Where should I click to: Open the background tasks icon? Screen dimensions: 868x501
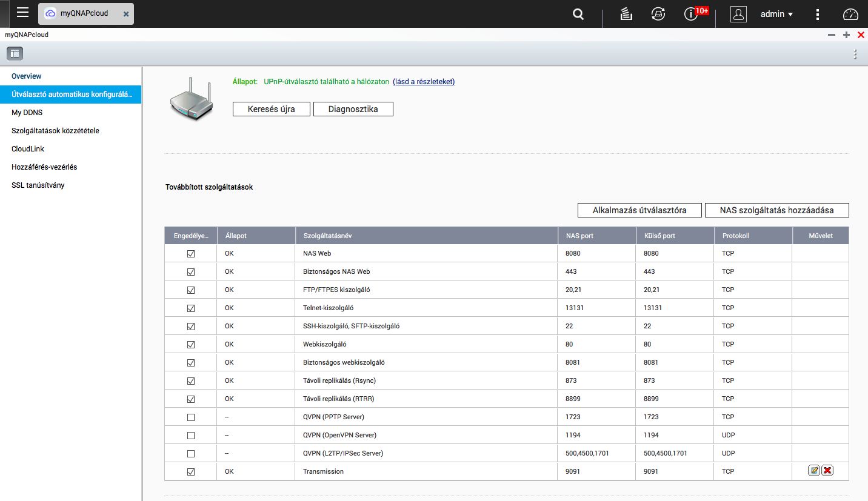627,14
